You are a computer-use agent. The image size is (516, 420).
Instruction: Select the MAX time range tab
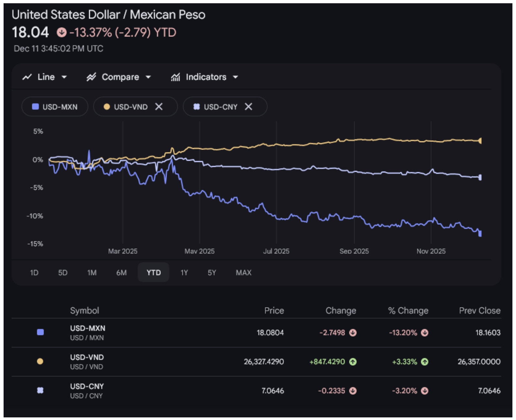[x=244, y=273]
